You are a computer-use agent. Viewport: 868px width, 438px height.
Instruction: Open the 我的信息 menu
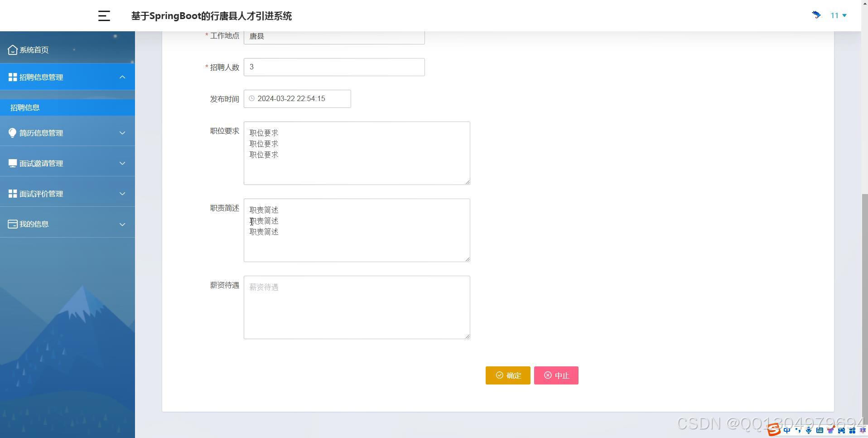point(68,224)
